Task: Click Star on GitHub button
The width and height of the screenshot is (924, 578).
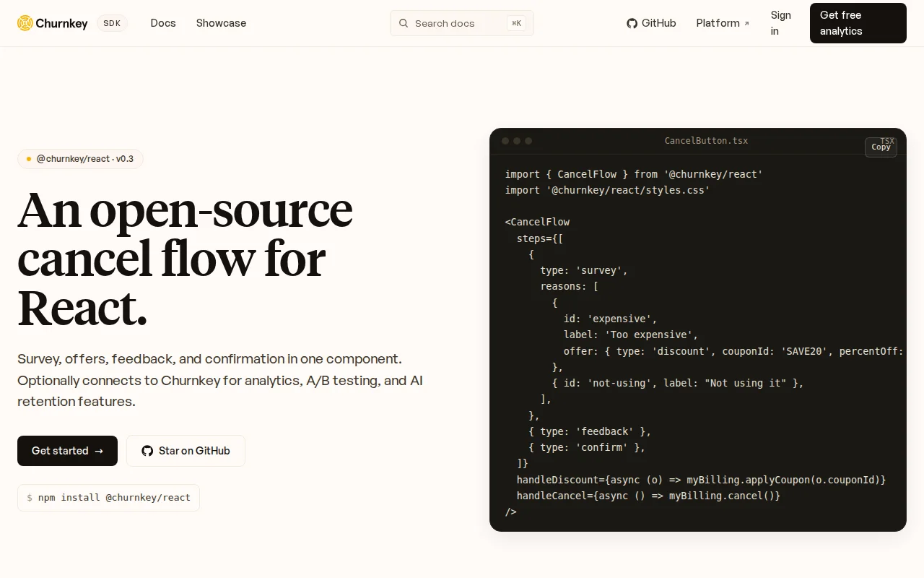Action: coord(186,451)
